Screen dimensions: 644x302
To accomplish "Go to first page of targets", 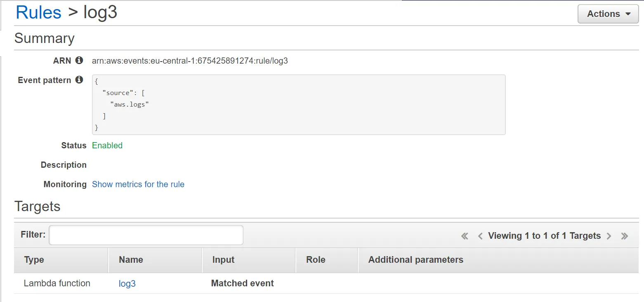I will pyautogui.click(x=465, y=236).
